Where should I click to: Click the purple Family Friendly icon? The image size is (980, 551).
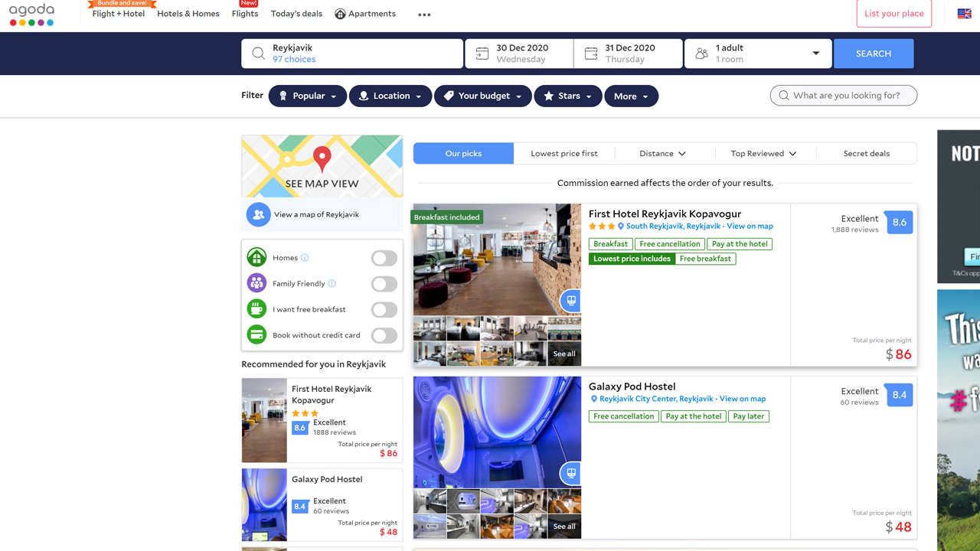pos(256,283)
